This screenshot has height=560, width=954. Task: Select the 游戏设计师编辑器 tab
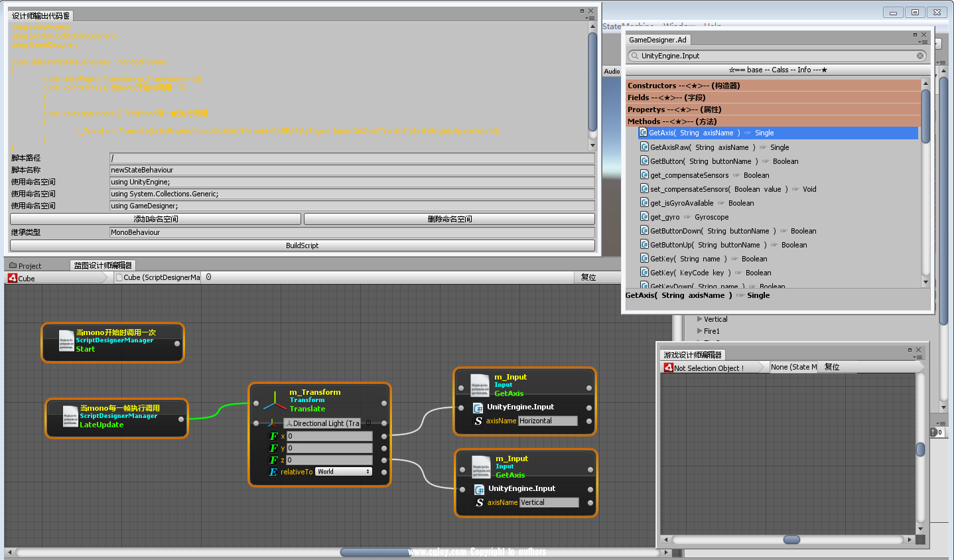click(x=693, y=355)
